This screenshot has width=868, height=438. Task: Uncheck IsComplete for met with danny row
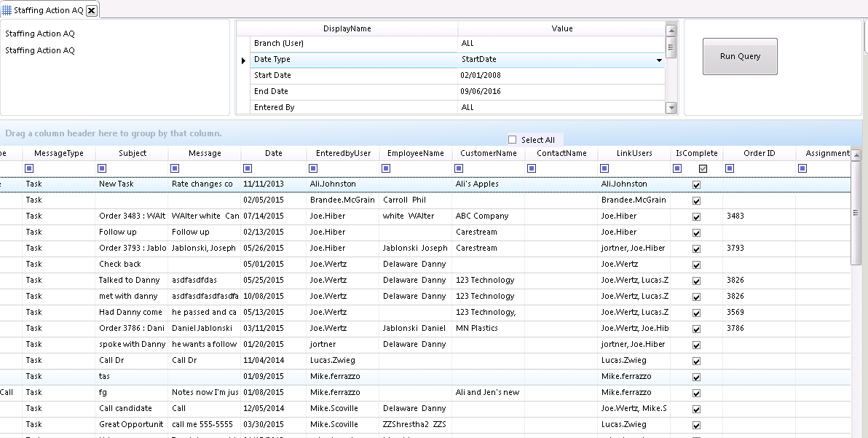(x=696, y=297)
